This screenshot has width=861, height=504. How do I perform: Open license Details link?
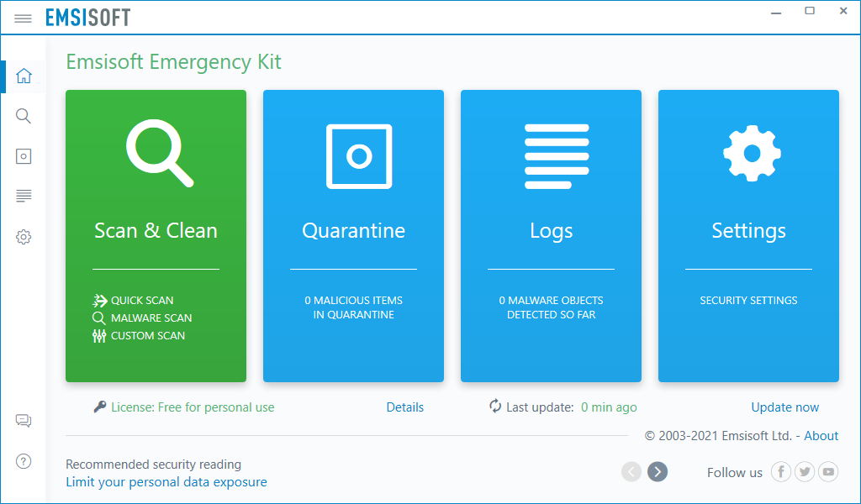[x=405, y=407]
